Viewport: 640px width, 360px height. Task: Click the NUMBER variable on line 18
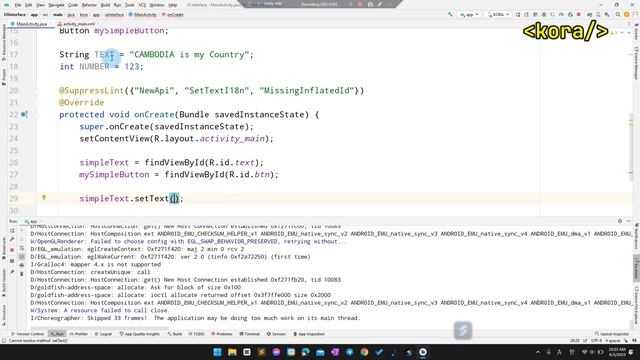94,67
